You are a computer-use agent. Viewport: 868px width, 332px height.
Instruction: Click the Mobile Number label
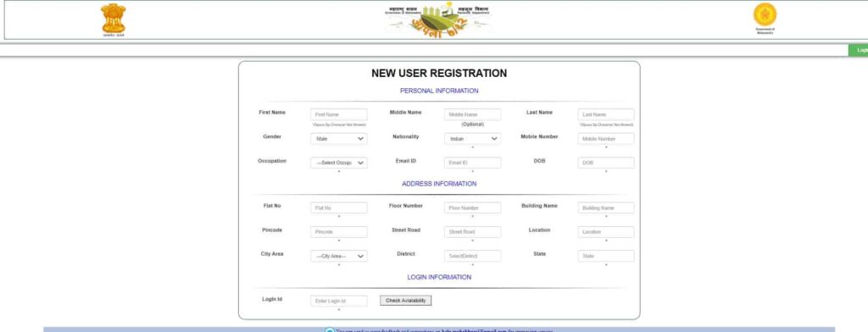(539, 136)
